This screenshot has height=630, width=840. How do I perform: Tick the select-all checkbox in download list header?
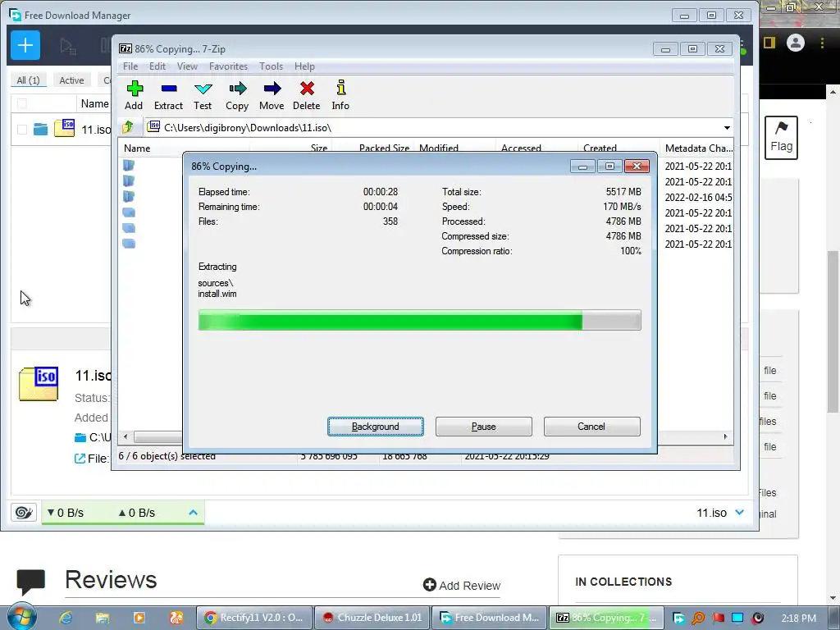point(22,103)
